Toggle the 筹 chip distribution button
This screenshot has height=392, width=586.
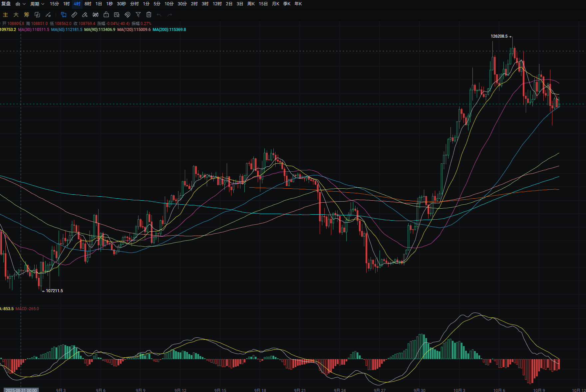(27, 15)
